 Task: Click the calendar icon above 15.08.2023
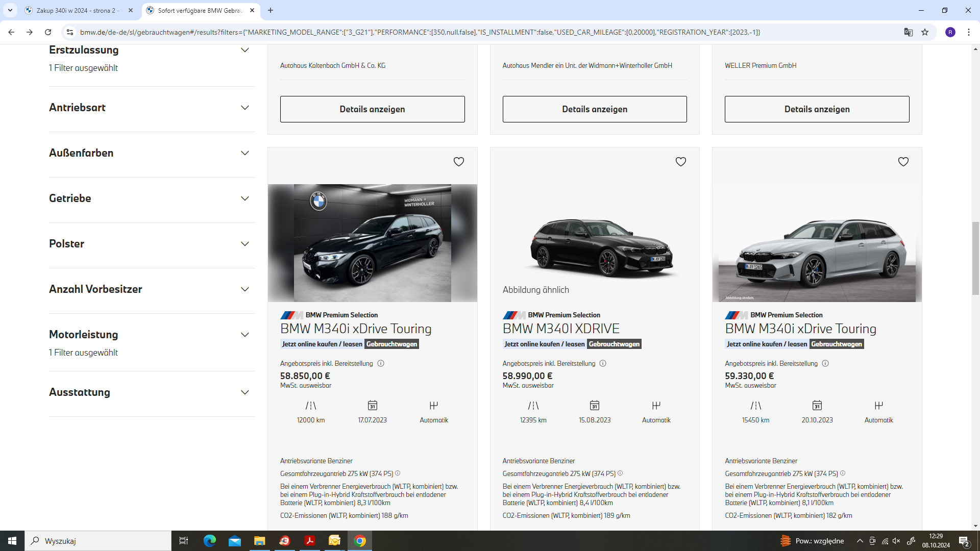click(595, 406)
